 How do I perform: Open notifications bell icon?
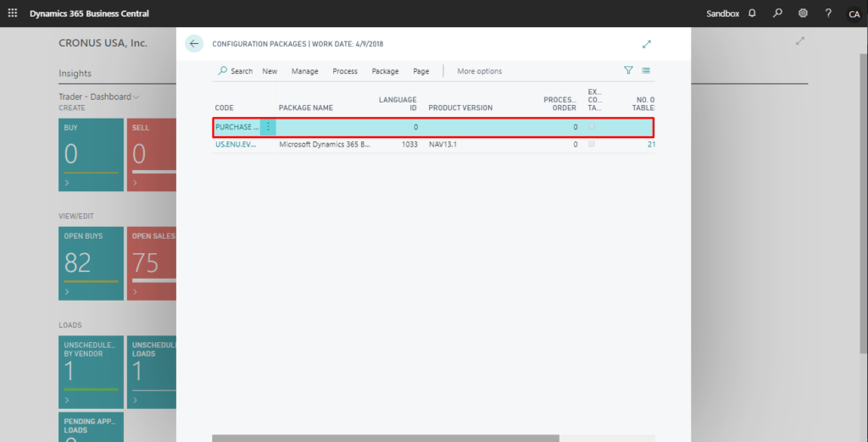pos(752,13)
